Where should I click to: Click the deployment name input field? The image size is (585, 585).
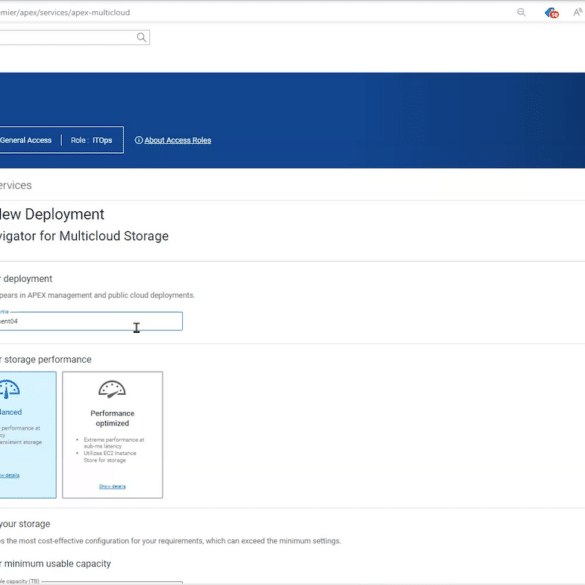click(x=91, y=321)
